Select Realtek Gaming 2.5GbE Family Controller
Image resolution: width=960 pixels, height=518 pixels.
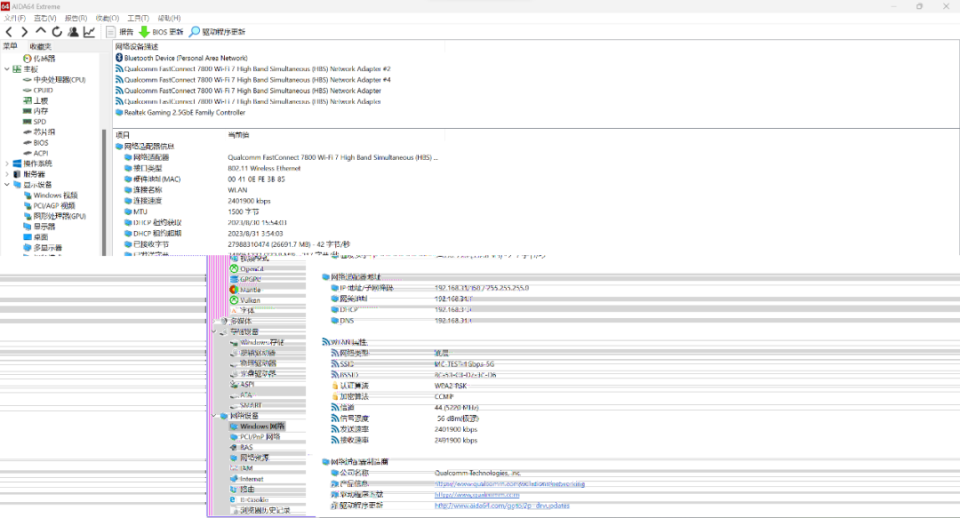click(x=180, y=113)
